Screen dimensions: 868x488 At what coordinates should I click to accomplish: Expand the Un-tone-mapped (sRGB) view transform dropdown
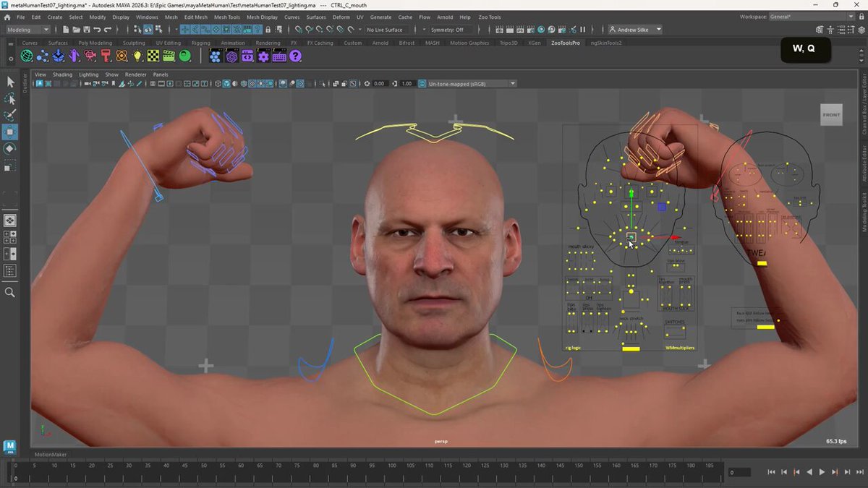coord(471,83)
